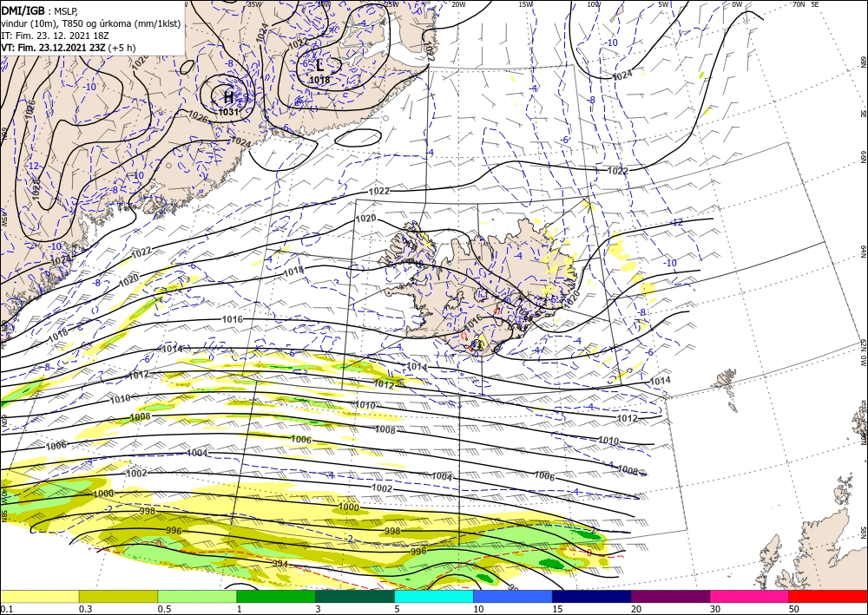Select the '1018' pressure value under L

coord(319,80)
